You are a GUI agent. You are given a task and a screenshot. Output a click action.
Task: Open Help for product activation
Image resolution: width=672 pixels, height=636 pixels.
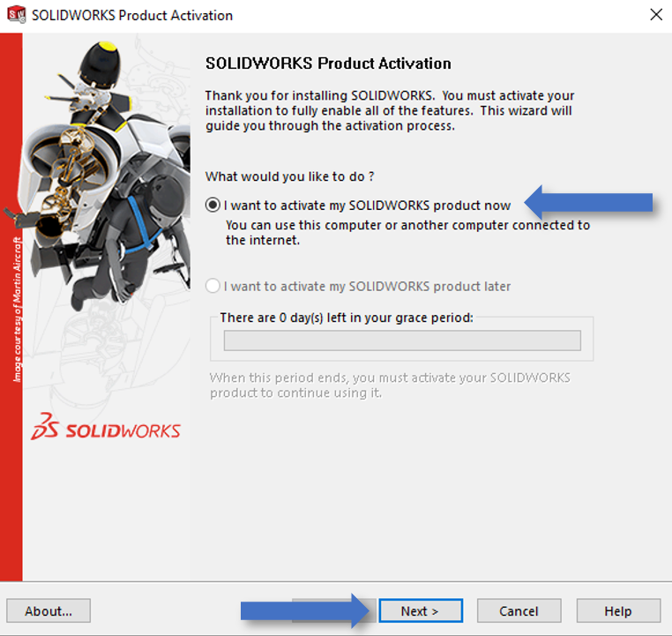point(617,611)
